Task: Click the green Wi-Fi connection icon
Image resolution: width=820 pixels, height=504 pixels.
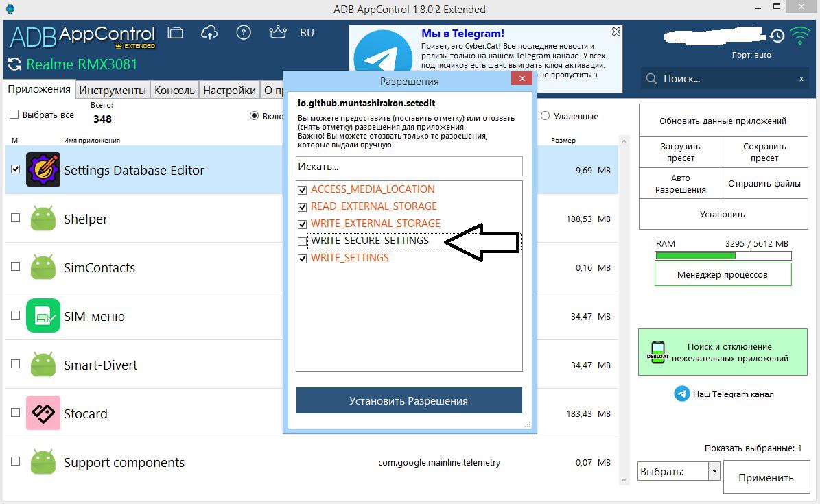Action: pos(800,36)
